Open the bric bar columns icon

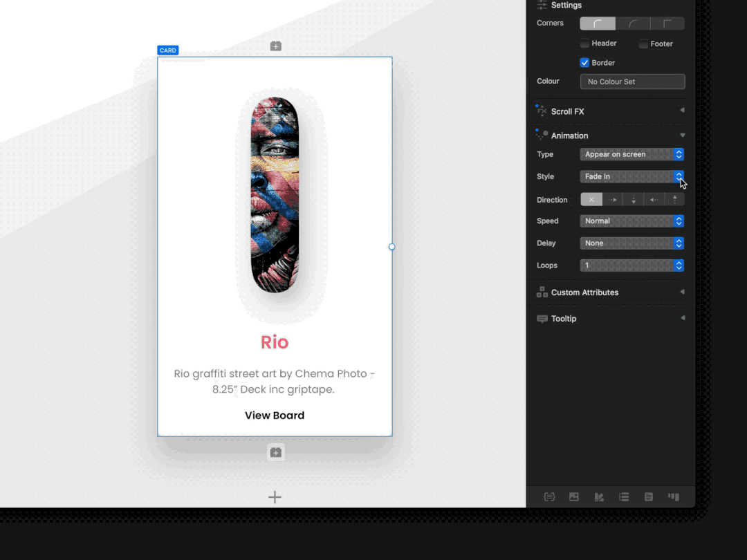[x=674, y=496]
